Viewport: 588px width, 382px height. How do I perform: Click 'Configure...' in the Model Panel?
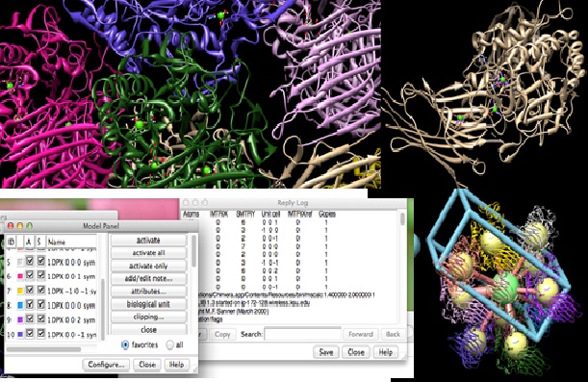pyautogui.click(x=106, y=365)
